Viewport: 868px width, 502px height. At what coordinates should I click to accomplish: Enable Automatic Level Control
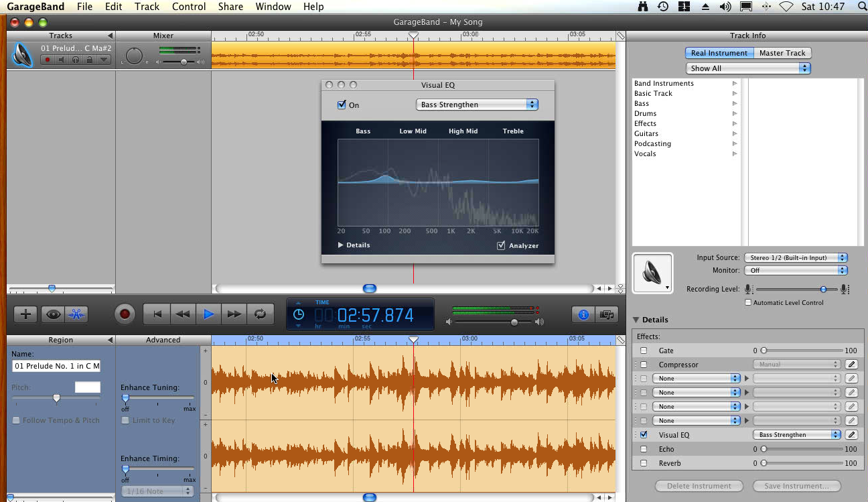[x=748, y=302]
